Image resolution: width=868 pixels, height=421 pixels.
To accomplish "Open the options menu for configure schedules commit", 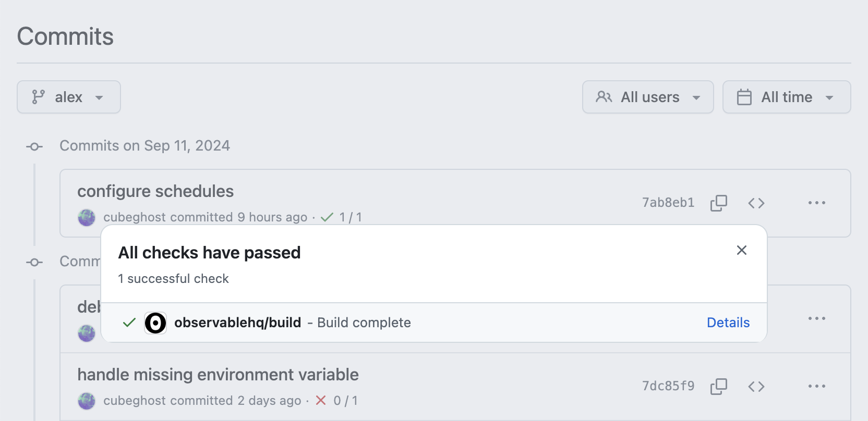I will pyautogui.click(x=817, y=203).
